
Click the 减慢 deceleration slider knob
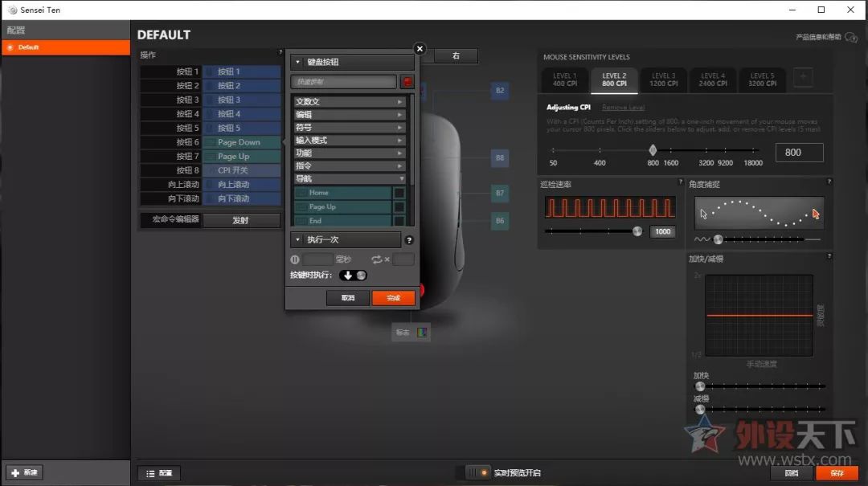(x=700, y=409)
